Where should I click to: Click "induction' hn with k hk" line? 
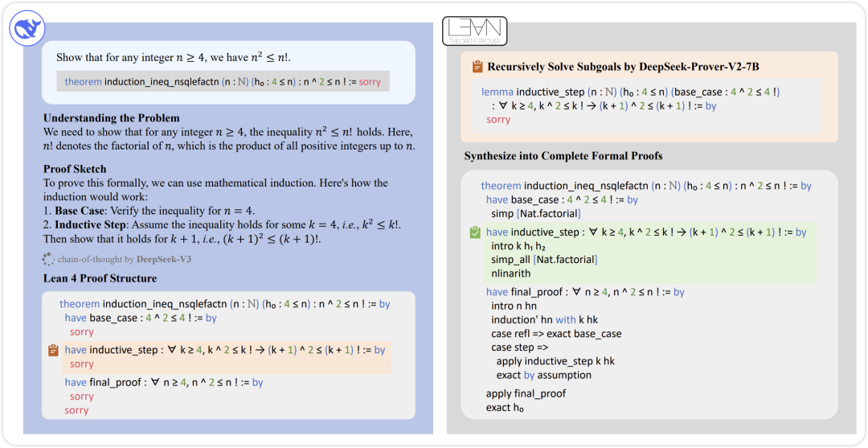click(x=545, y=319)
